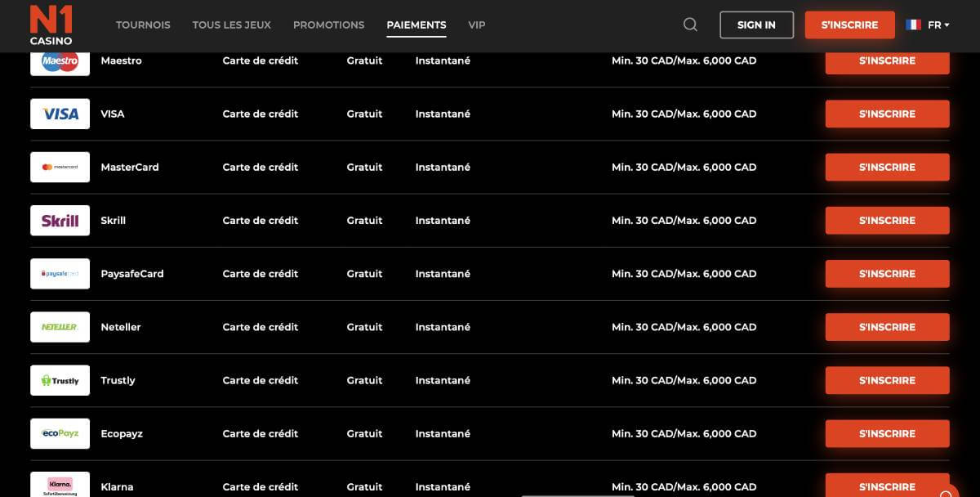Click the header S'inscrire button
The height and width of the screenshot is (497, 980).
849,25
